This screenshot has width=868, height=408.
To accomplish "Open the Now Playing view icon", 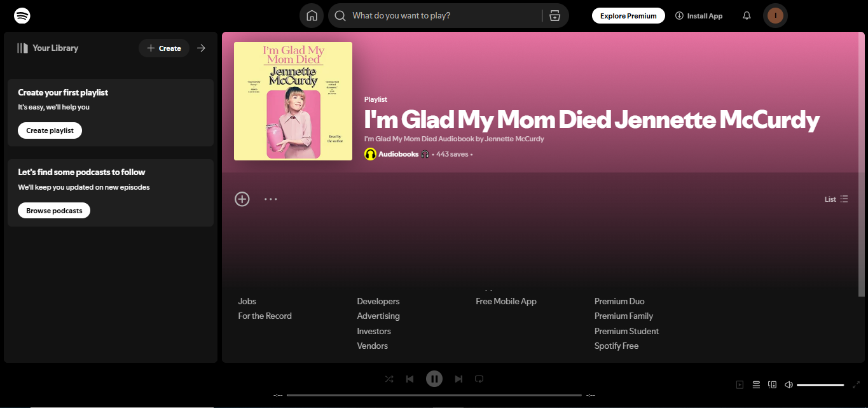I will pos(740,384).
